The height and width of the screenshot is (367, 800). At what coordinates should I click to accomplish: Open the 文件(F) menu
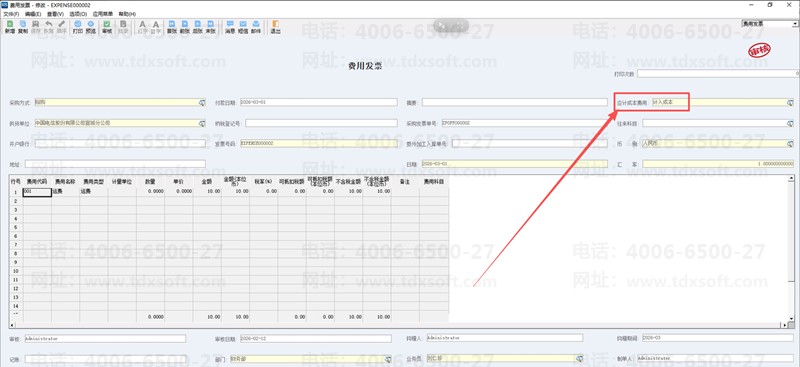pos(11,14)
